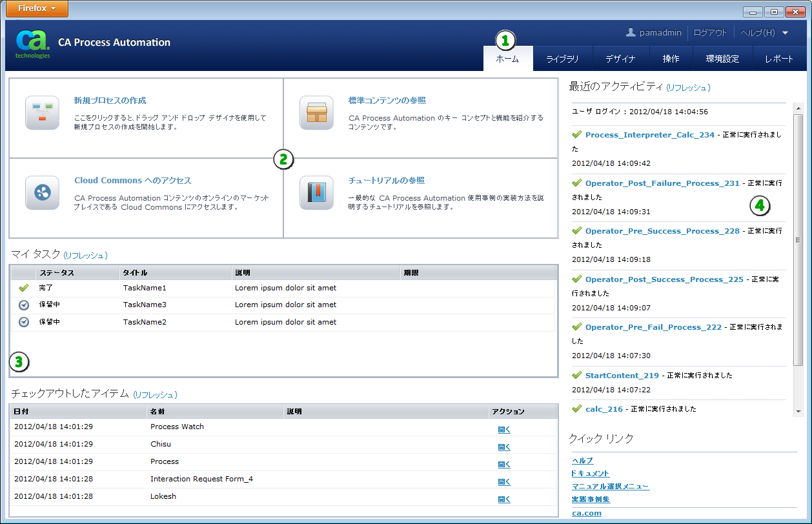This screenshot has height=524, width=812.
Task: Click clock status icon beside TaskName3
Action: tap(24, 305)
